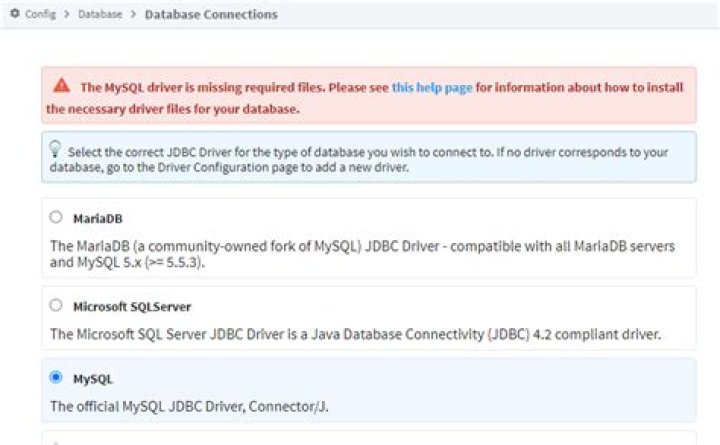
Task: Click the red warning triangle icon
Action: (x=62, y=85)
